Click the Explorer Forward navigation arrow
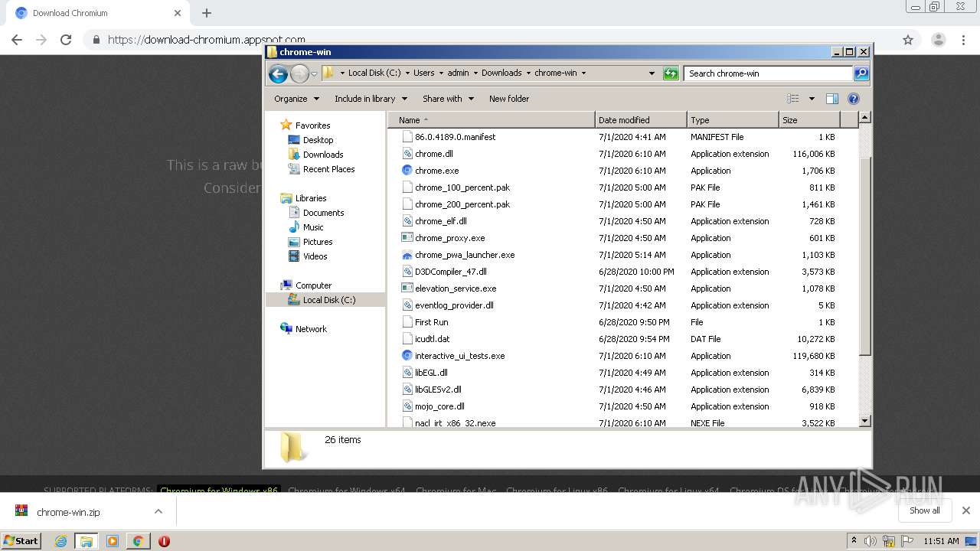This screenshot has width=980, height=551. (x=299, y=73)
